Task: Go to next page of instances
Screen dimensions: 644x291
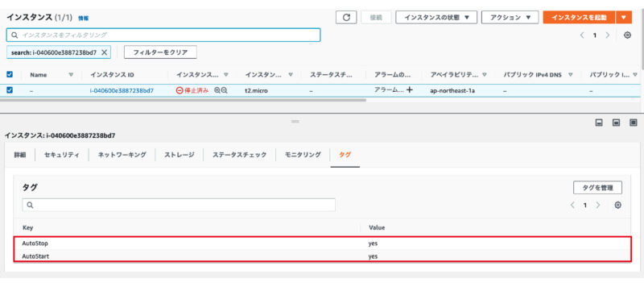Action: (608, 35)
